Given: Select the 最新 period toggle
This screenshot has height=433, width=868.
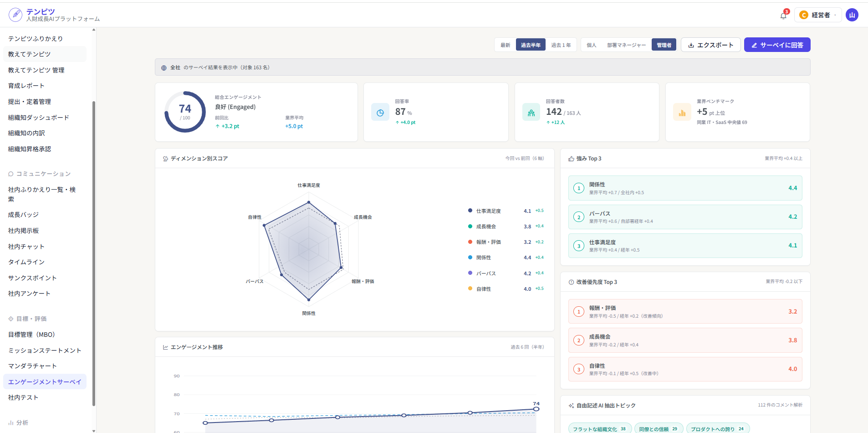Looking at the screenshot, I should (x=505, y=45).
